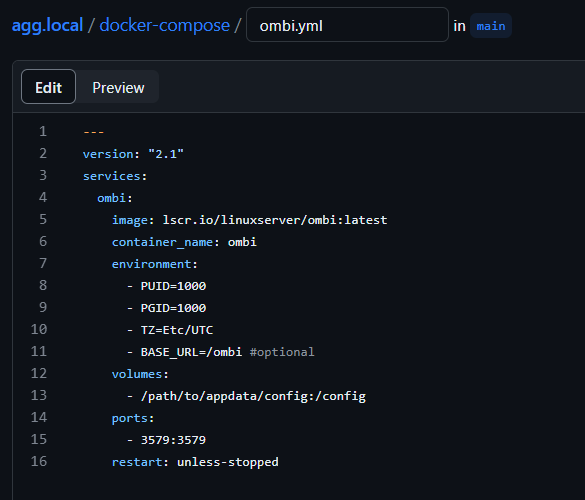The height and width of the screenshot is (500, 585).
Task: Open the docker-compose folder breadcrumb
Action: point(165,25)
